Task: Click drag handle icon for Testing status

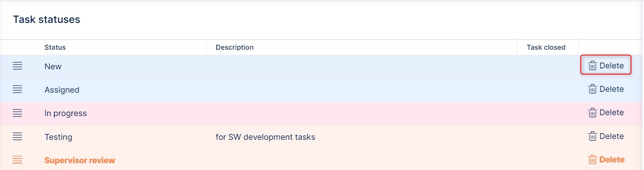Action: (17, 137)
